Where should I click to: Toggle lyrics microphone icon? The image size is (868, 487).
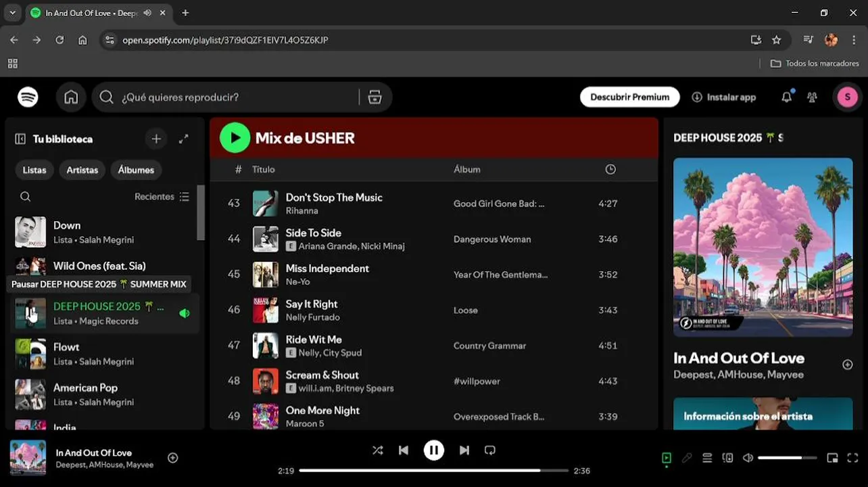click(687, 458)
